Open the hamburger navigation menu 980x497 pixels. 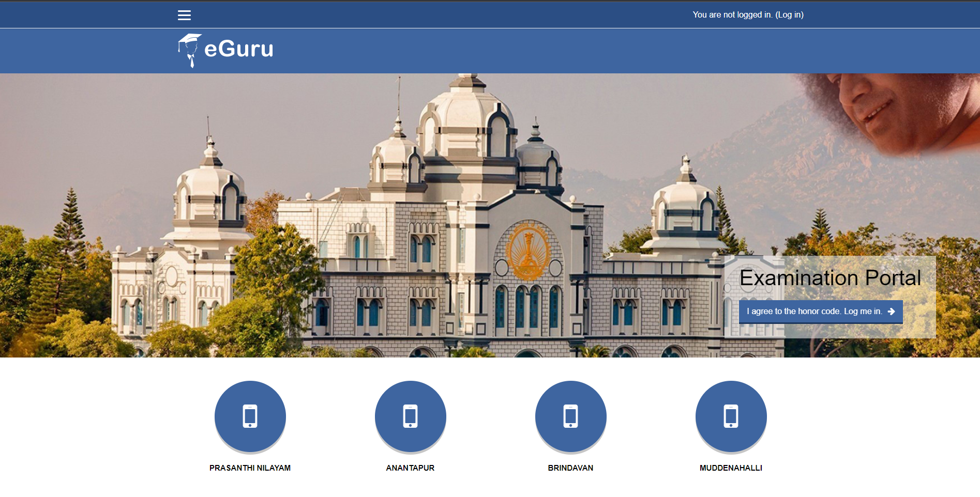click(x=184, y=15)
